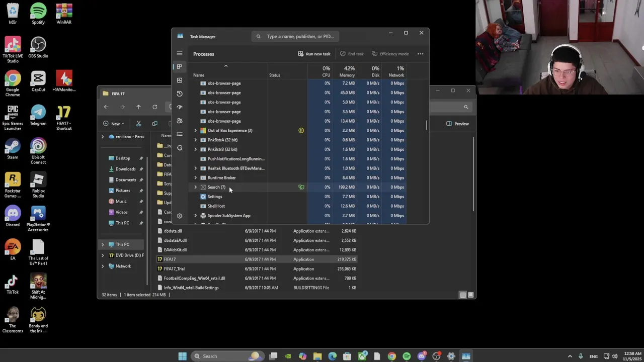Switch Explorer to details view toggle

463,295
